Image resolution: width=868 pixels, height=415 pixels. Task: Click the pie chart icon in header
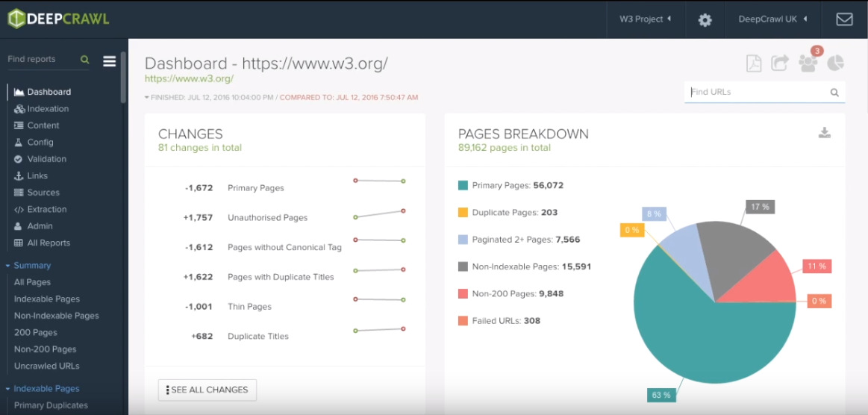[x=835, y=63]
